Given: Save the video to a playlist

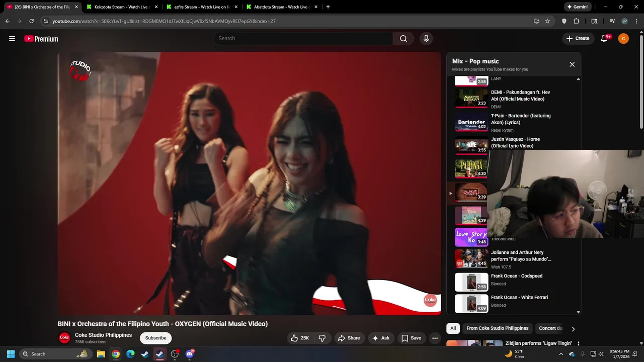Looking at the screenshot, I should pyautogui.click(x=411, y=338).
